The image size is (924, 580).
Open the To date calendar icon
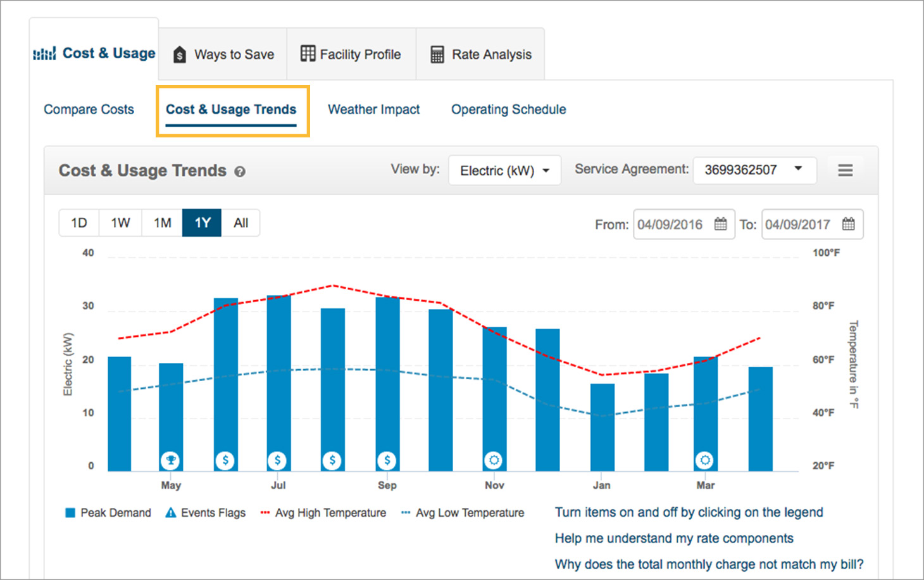tap(848, 224)
